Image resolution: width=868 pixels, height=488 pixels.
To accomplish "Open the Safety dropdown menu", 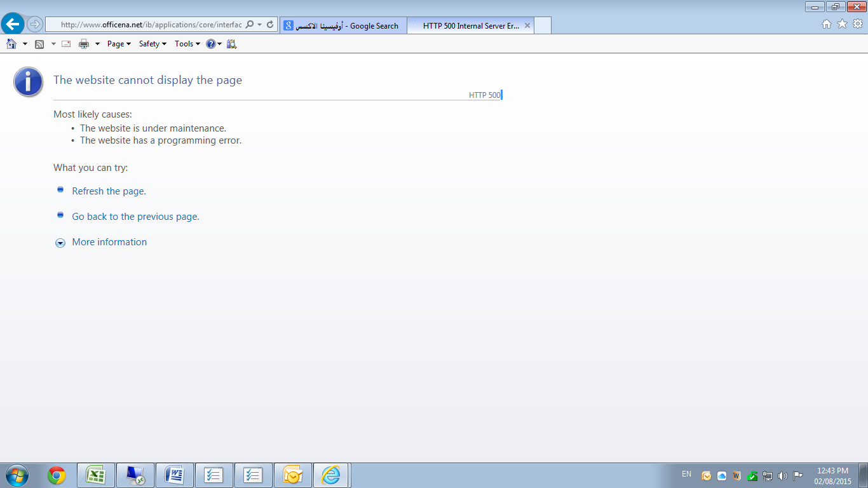I will [153, 44].
